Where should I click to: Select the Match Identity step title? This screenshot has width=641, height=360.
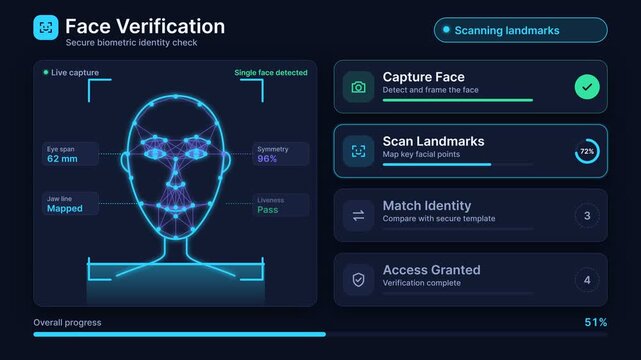427,206
